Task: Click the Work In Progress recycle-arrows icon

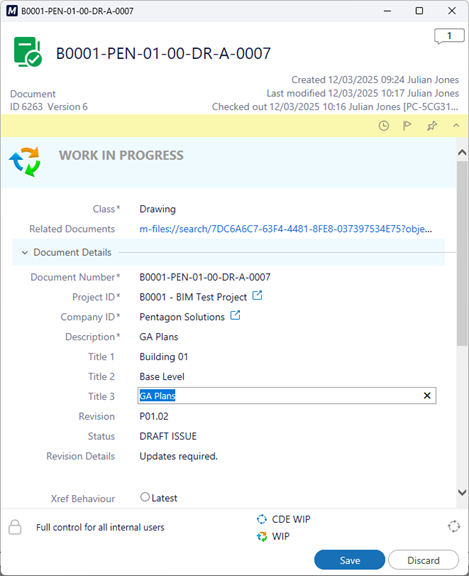Action: point(25,162)
